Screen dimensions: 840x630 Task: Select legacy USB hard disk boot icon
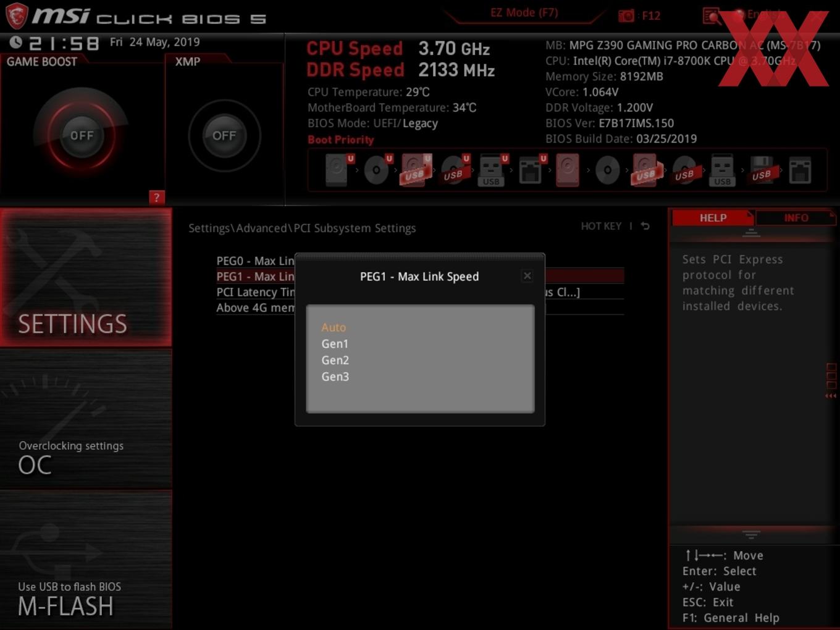pyautogui.click(x=646, y=170)
